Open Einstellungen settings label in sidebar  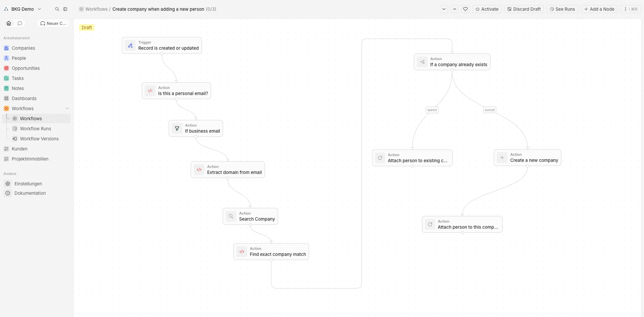click(28, 184)
